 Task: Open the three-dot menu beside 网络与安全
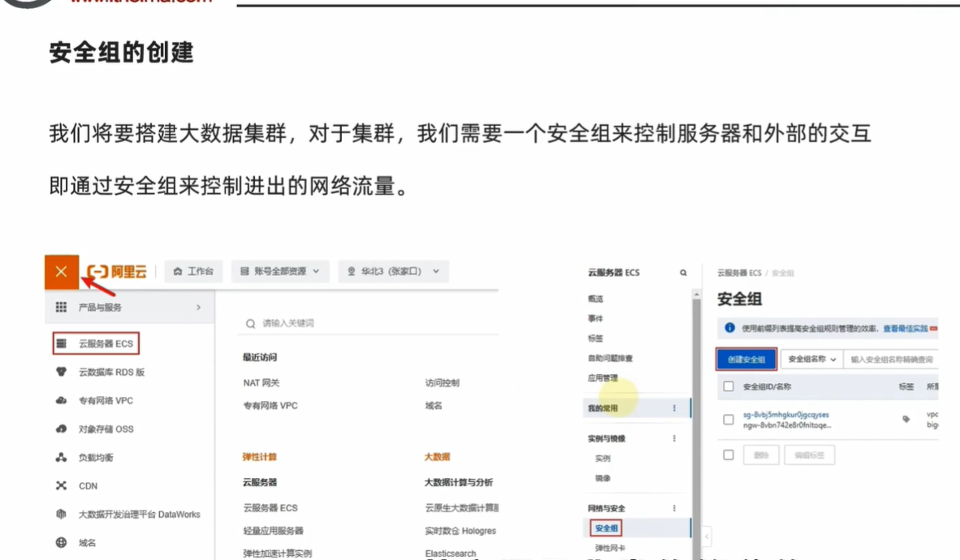674,508
